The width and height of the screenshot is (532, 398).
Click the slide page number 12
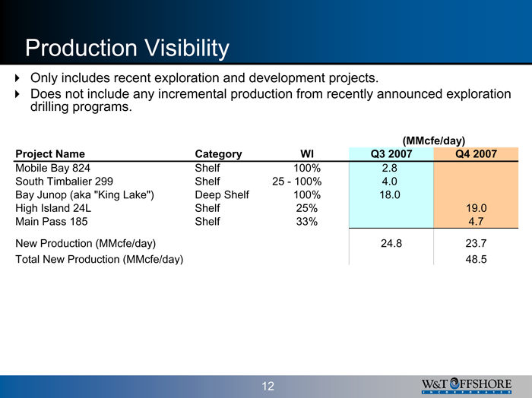pyautogui.click(x=268, y=387)
